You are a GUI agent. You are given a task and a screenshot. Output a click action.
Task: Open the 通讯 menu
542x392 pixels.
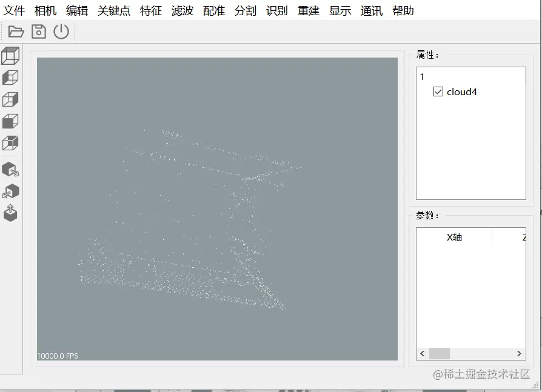click(371, 11)
